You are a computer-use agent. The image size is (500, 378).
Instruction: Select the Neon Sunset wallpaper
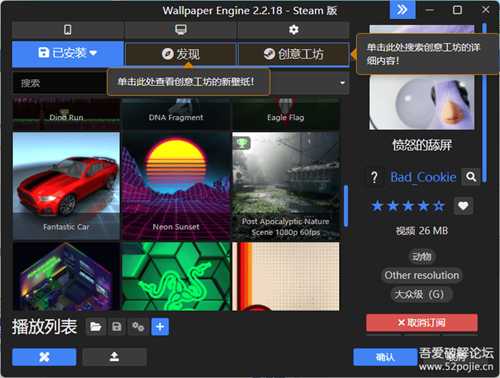[x=176, y=186]
